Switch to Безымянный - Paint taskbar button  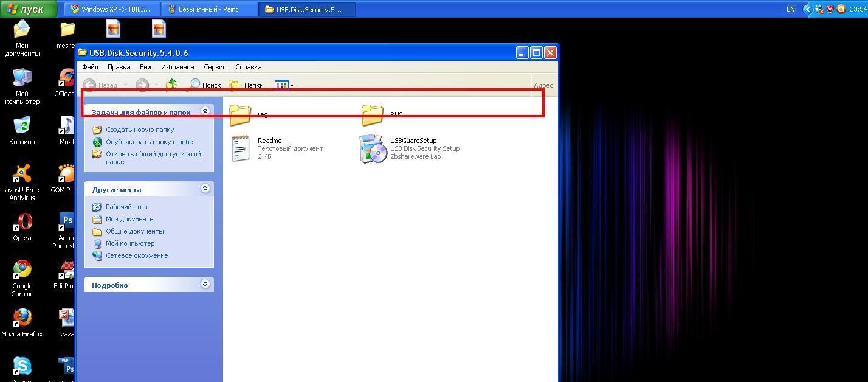pos(209,9)
